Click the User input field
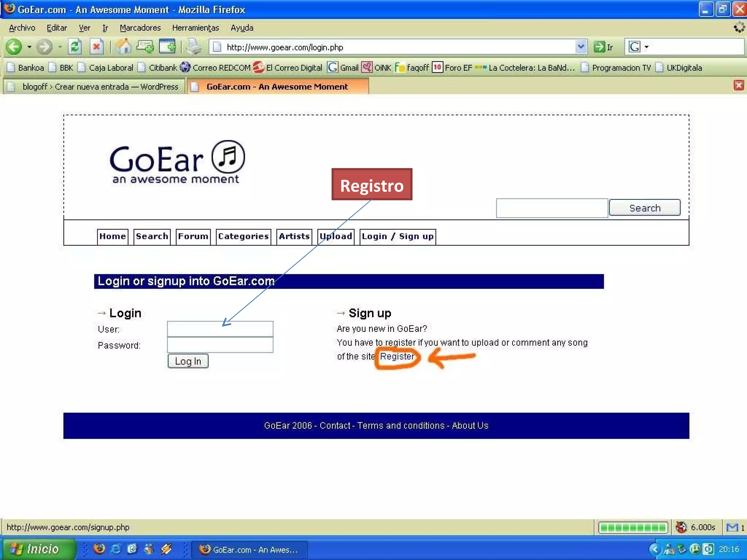 [220, 329]
